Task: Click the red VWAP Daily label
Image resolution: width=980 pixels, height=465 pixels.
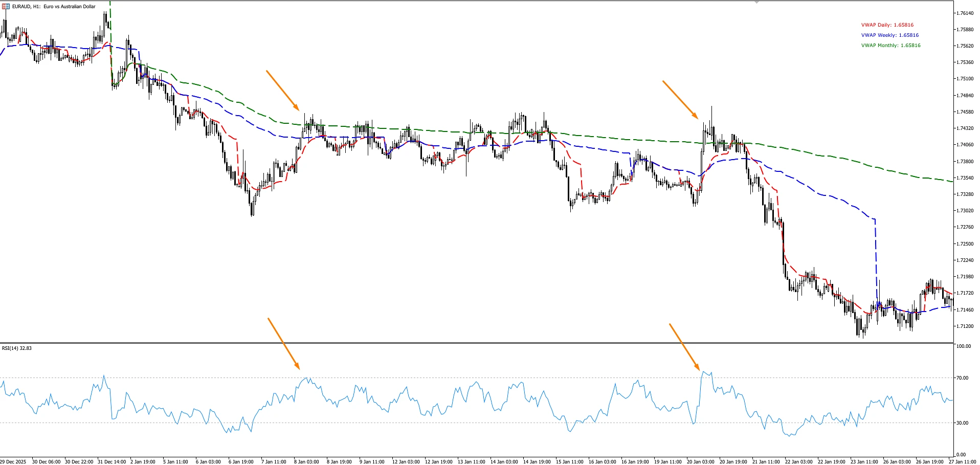Action: click(887, 25)
